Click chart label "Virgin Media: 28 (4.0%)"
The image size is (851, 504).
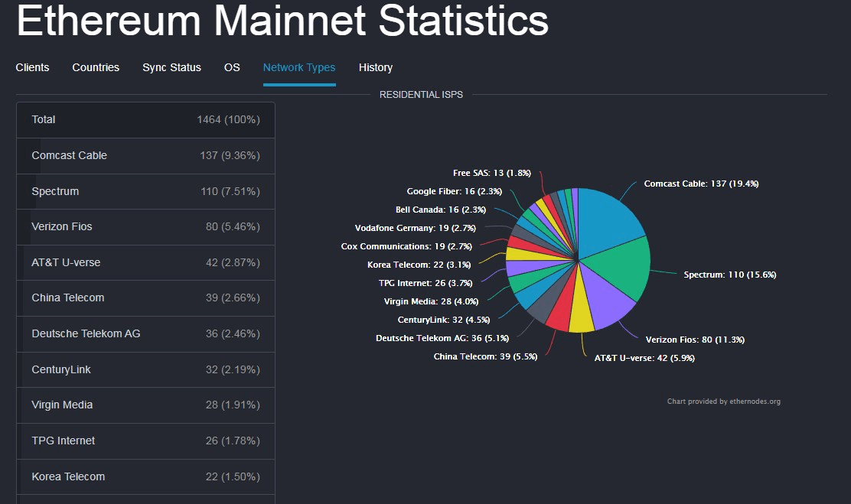point(432,301)
